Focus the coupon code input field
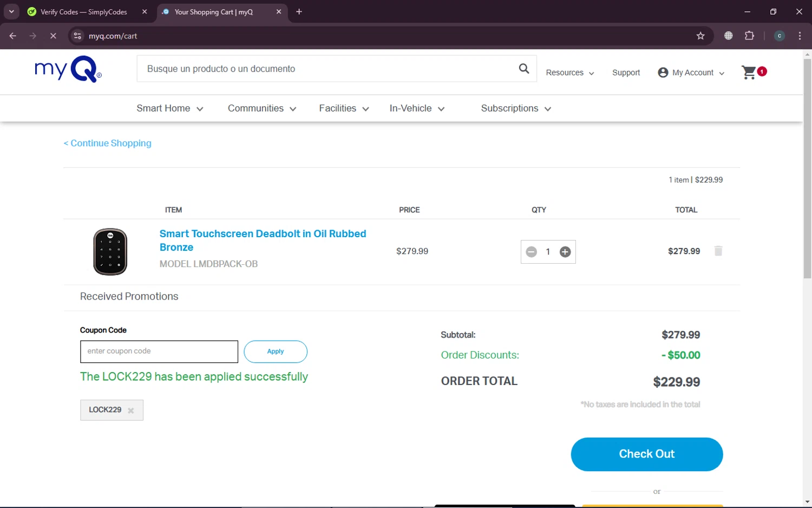The image size is (812, 508). coord(159,351)
